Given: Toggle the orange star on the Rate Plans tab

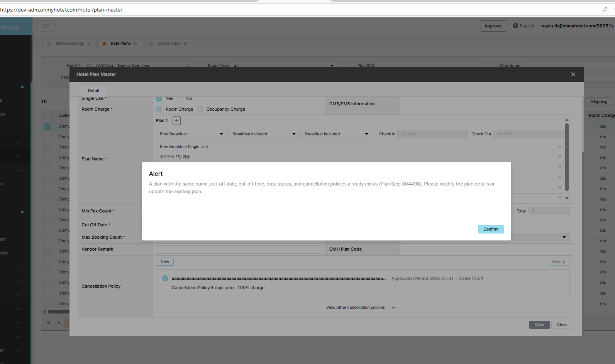Looking at the screenshot, I should [104, 44].
